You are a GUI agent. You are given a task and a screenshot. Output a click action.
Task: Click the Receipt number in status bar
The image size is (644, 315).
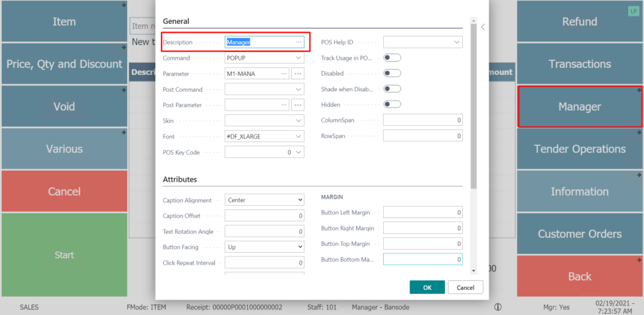coord(234,307)
